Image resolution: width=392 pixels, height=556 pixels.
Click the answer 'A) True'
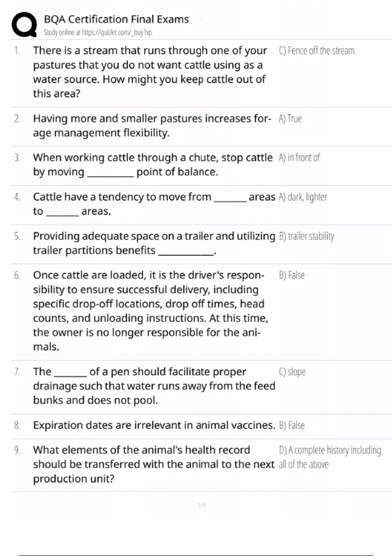click(290, 118)
